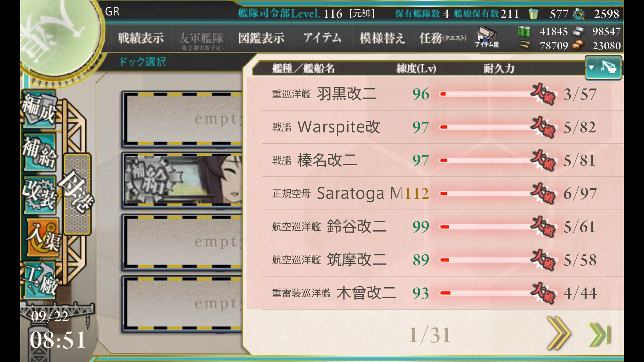Viewport: 644px width, 362px height.
Task: Open 図鑑表示 encyclopedia menu
Action: click(261, 38)
